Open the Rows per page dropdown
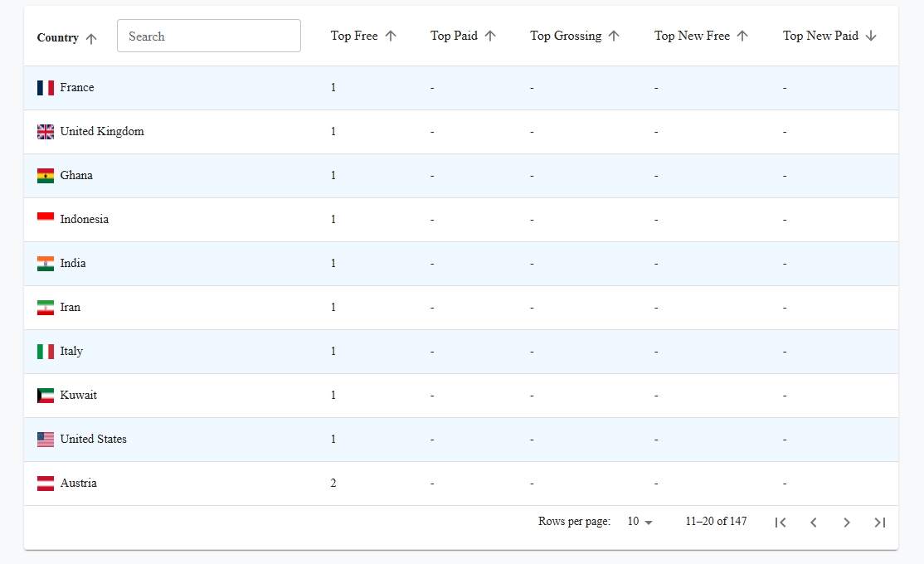 [x=640, y=522]
